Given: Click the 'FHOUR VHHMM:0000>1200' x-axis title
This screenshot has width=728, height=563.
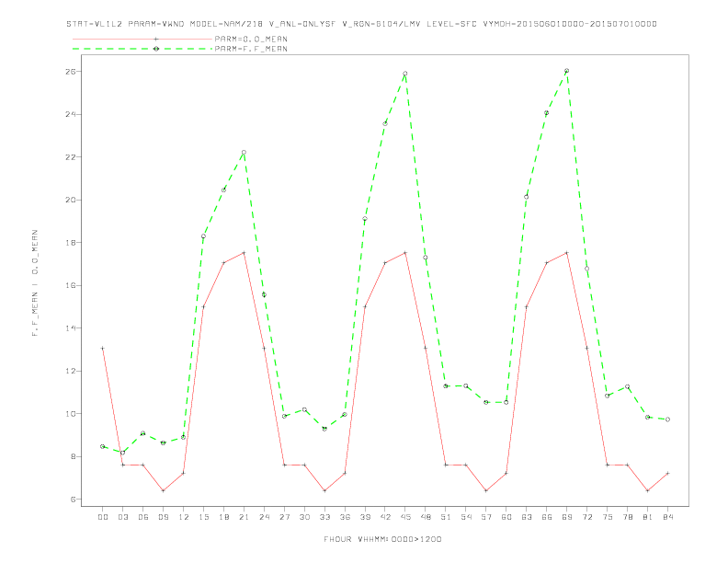Looking at the screenshot, I should click(382, 539).
